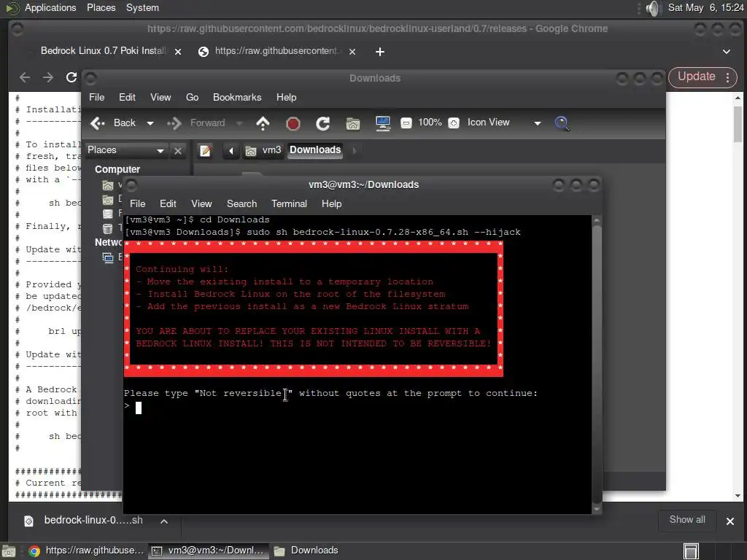The image size is (747, 560).
Task: Open file manager Bookmarks menu
Action: 237,97
